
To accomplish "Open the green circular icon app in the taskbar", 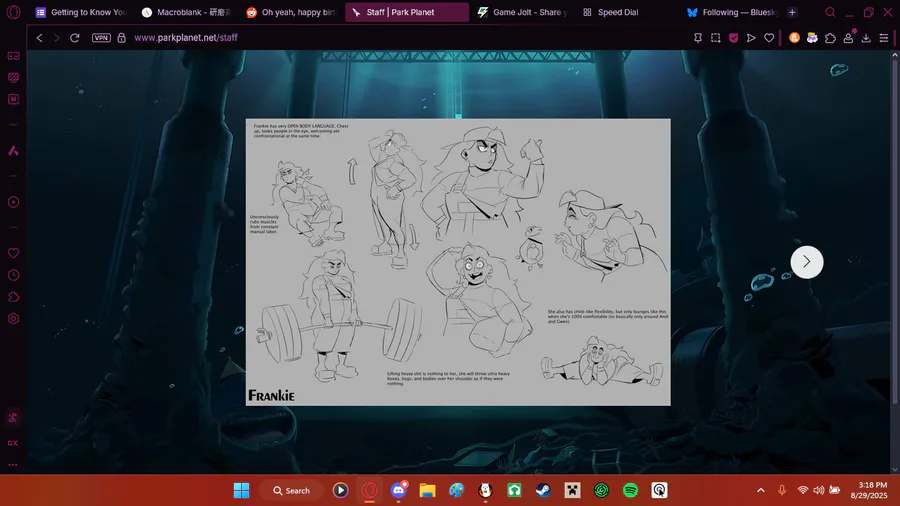I will coord(602,491).
